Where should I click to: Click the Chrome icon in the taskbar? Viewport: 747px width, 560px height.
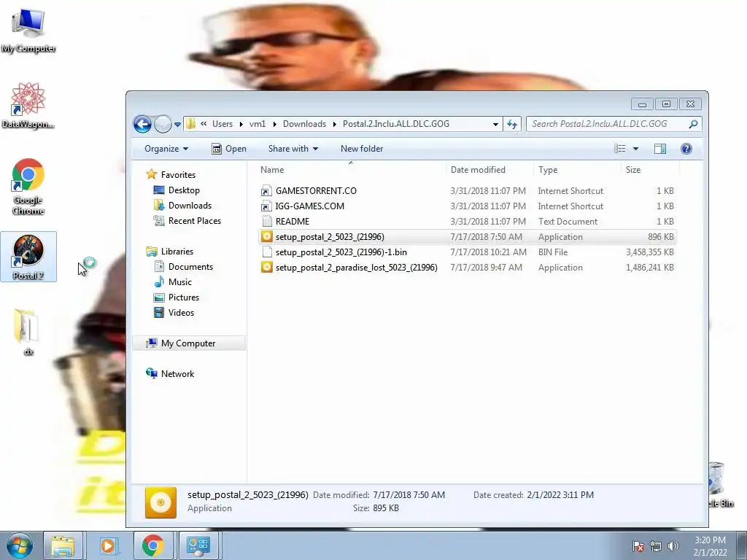click(x=152, y=545)
